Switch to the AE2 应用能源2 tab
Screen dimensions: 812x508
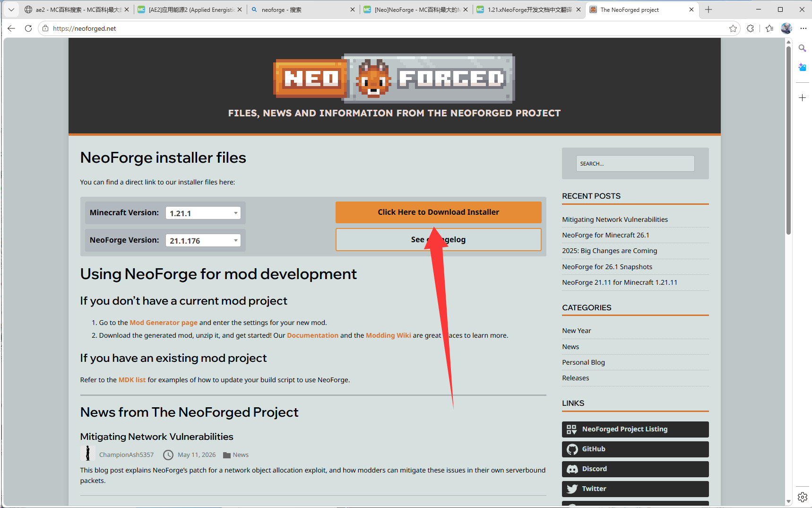(x=190, y=9)
